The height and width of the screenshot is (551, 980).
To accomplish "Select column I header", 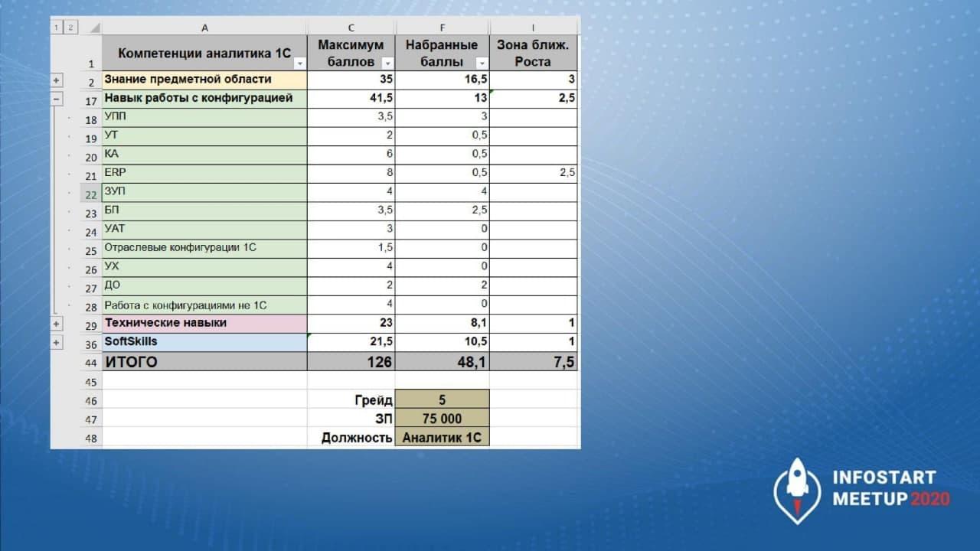I will click(534, 28).
